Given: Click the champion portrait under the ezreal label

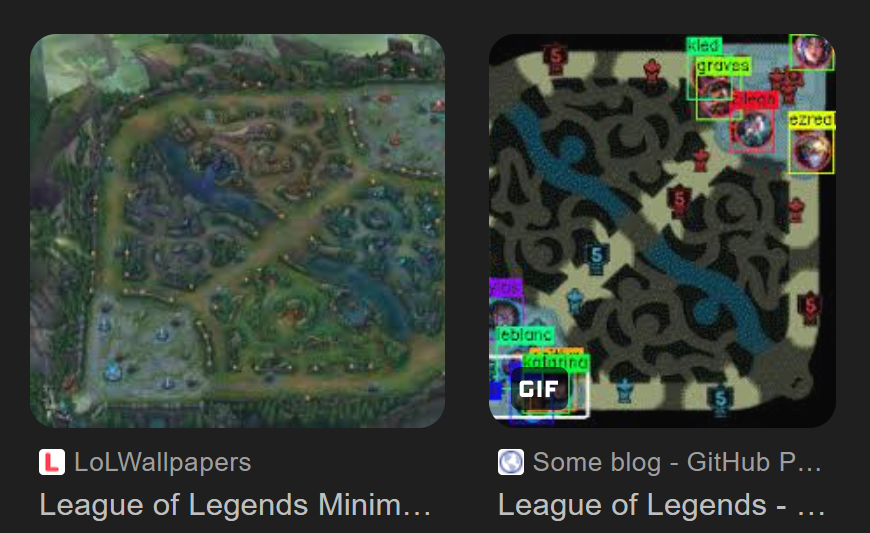Looking at the screenshot, I should click(812, 150).
